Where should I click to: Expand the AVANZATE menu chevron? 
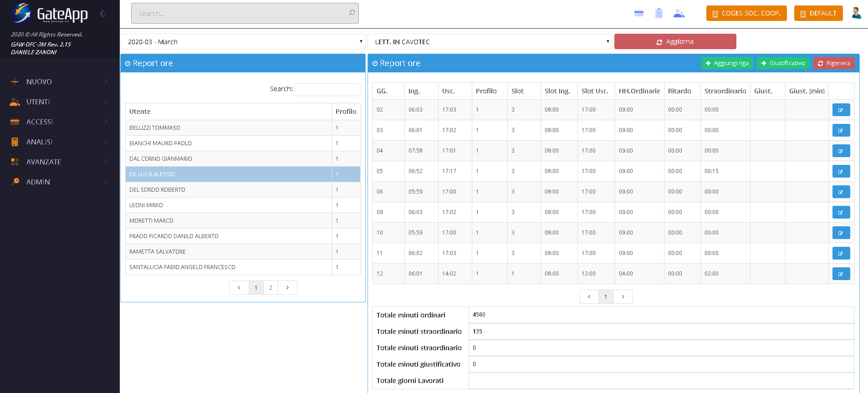pyautogui.click(x=106, y=162)
